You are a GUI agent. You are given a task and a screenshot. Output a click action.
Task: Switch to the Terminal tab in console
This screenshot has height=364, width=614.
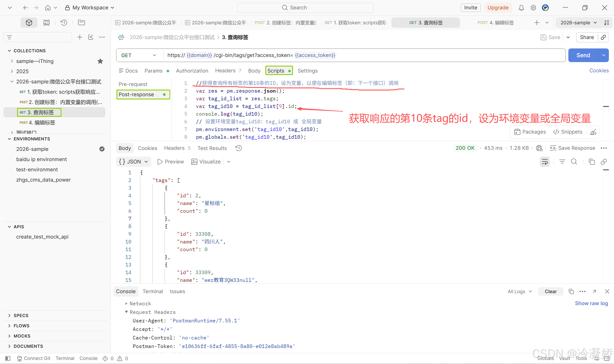153,291
